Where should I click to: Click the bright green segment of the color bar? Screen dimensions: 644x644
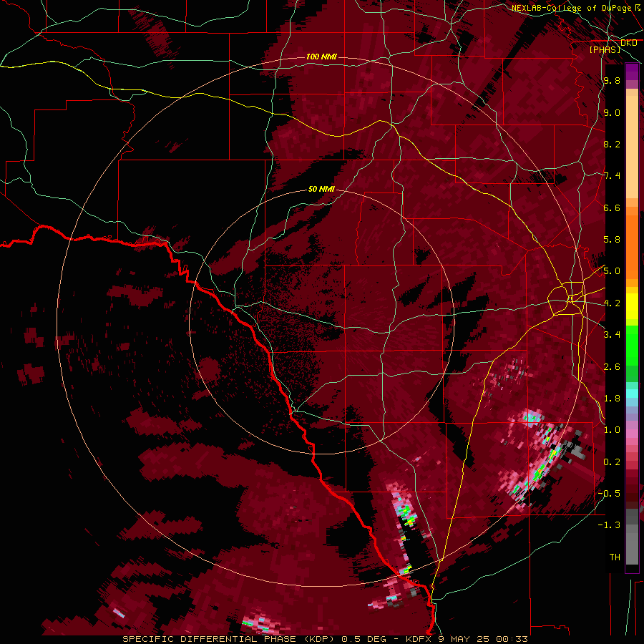coord(632,345)
